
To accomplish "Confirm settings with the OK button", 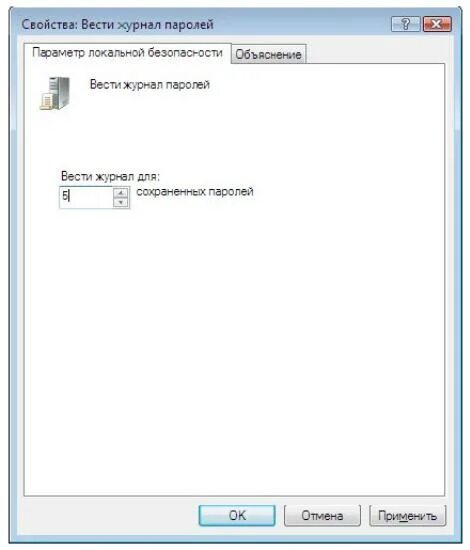I will click(x=237, y=515).
